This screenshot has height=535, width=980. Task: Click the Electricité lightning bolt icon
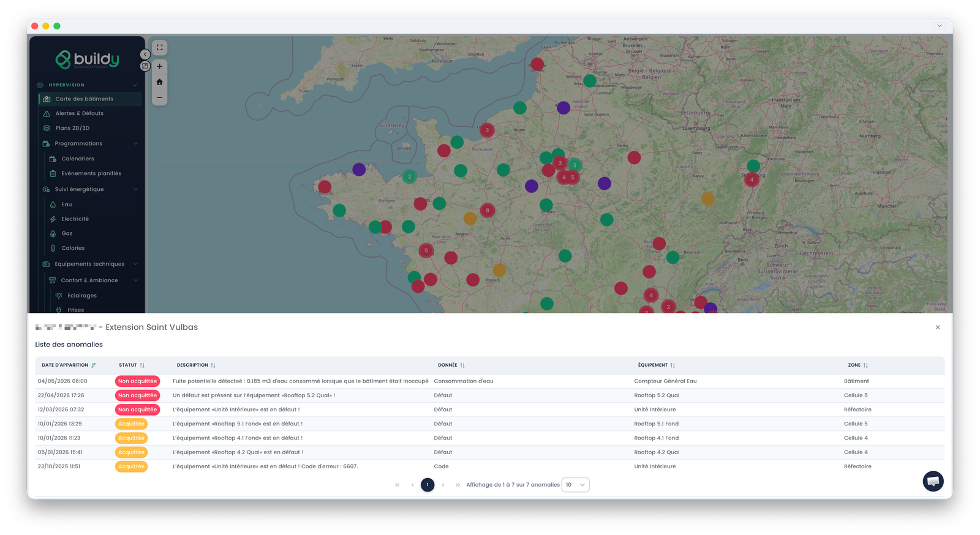click(53, 219)
